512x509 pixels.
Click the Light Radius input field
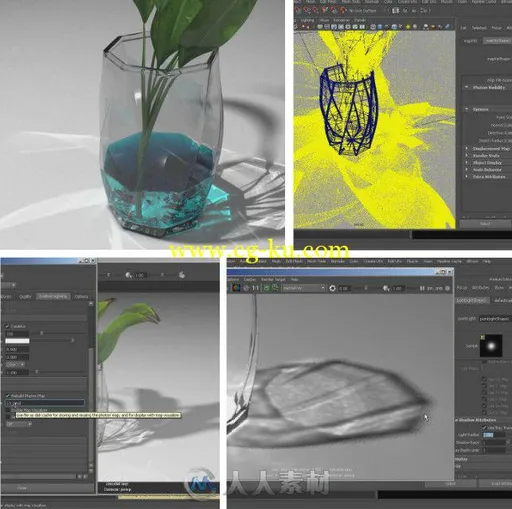494,435
